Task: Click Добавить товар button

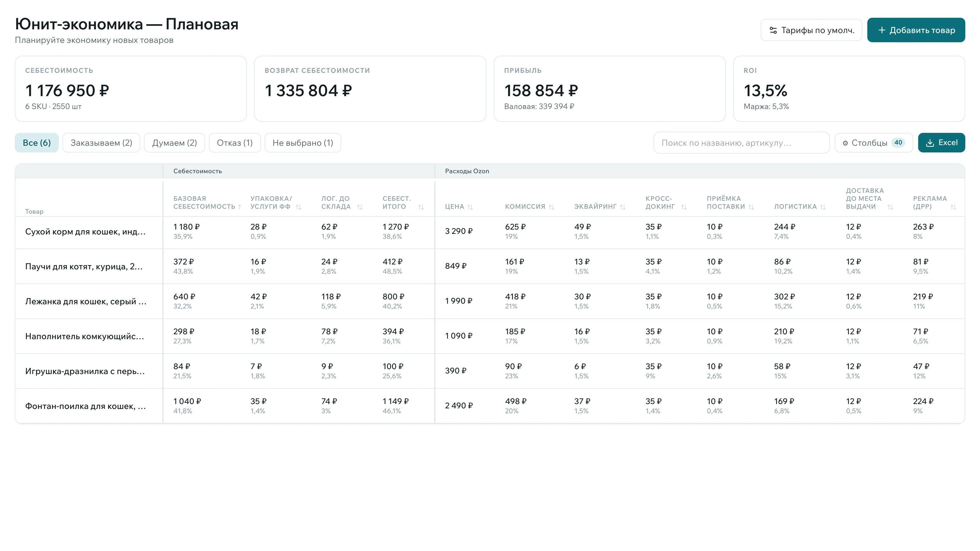Action: click(x=916, y=30)
